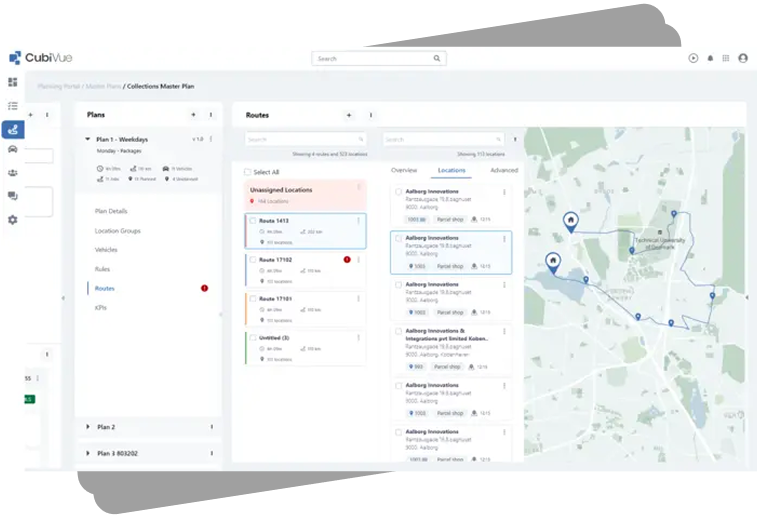Click the plus icon in Plans panel header
The image size is (758, 518).
pyautogui.click(x=196, y=115)
